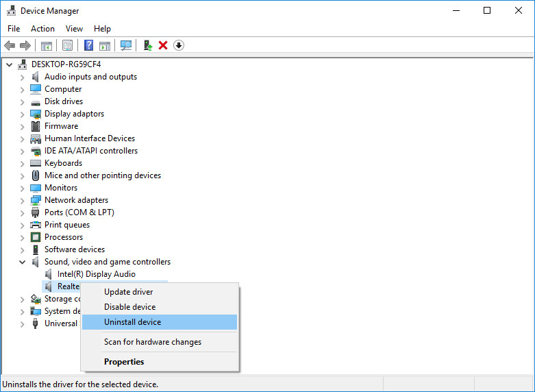Click Show/Hide Action Pane toolbar icon
535x392 pixels.
(x=105, y=45)
